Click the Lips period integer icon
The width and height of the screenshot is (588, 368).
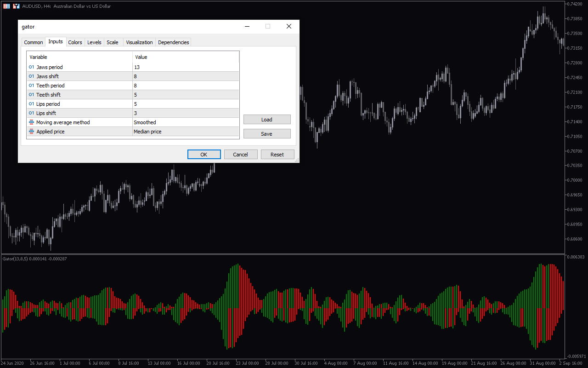tap(31, 104)
